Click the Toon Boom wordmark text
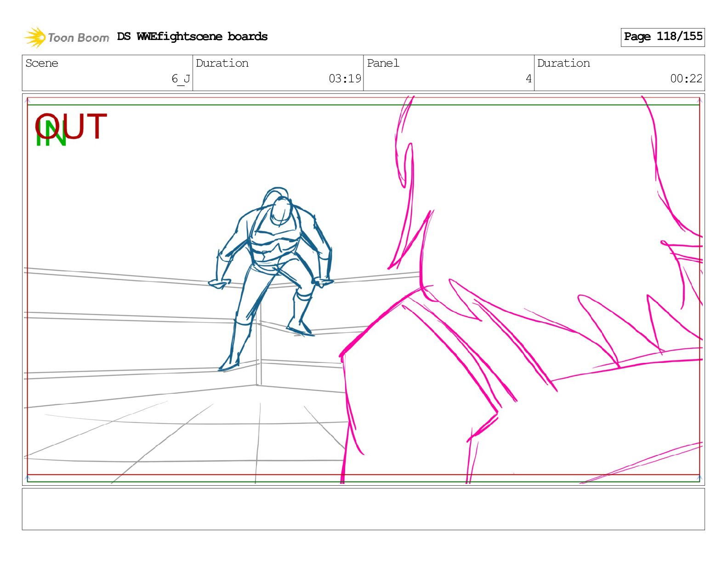The image size is (728, 563). point(79,38)
